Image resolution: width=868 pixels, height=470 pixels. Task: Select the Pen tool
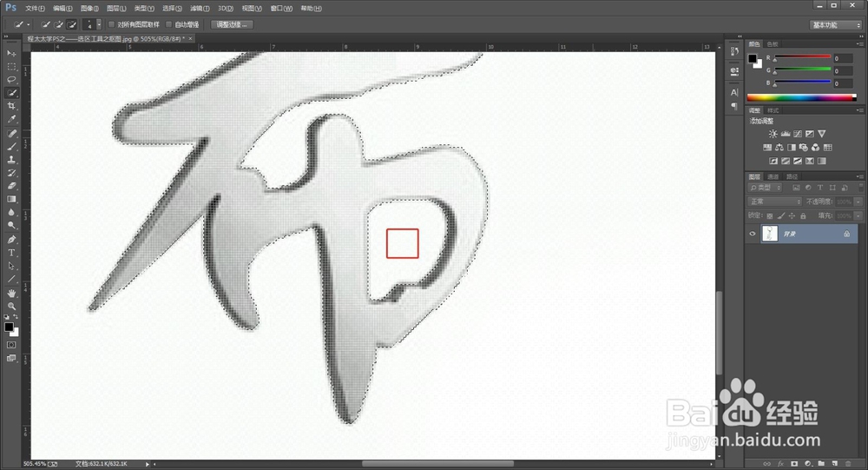coord(11,240)
